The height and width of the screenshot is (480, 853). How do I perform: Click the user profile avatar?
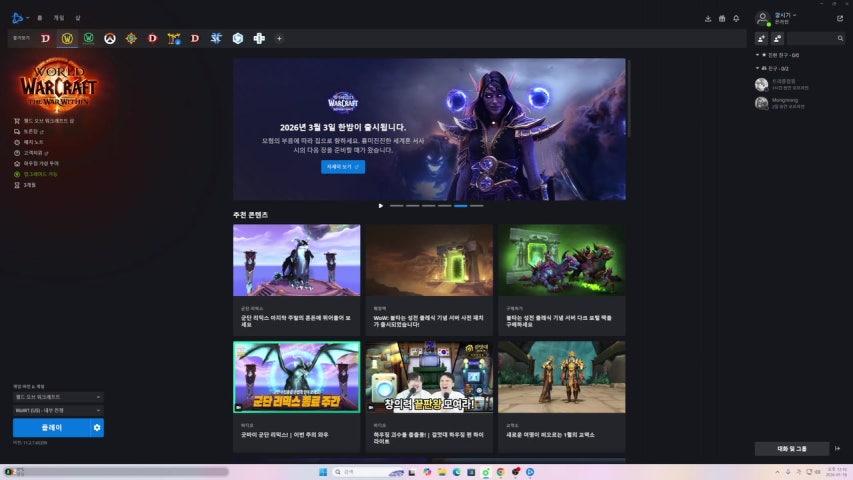pyautogui.click(x=763, y=19)
